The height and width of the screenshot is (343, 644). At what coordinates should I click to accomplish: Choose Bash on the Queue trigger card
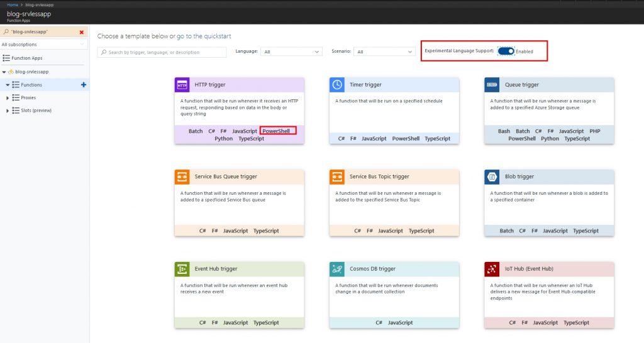click(x=504, y=131)
